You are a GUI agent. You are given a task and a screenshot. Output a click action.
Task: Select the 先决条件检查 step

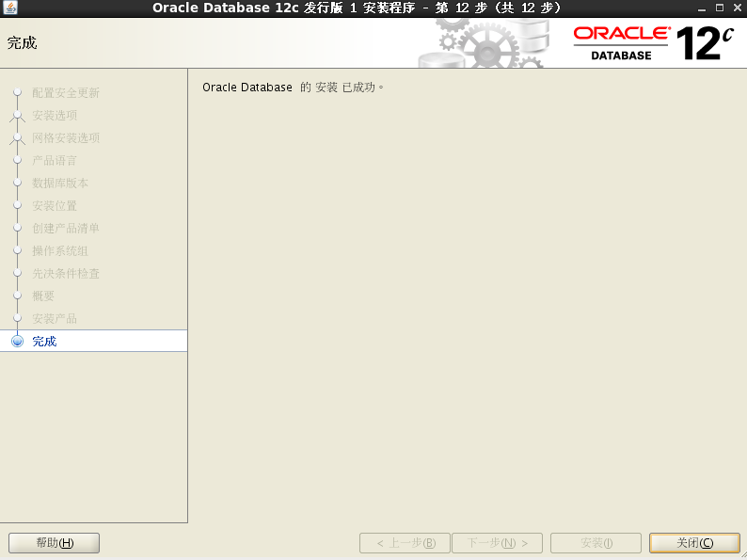pyautogui.click(x=66, y=274)
